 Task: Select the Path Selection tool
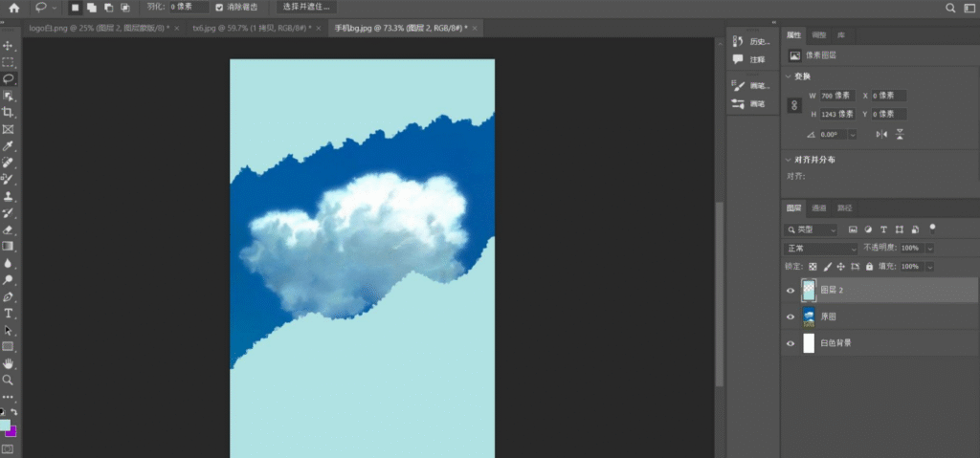tap(8, 330)
